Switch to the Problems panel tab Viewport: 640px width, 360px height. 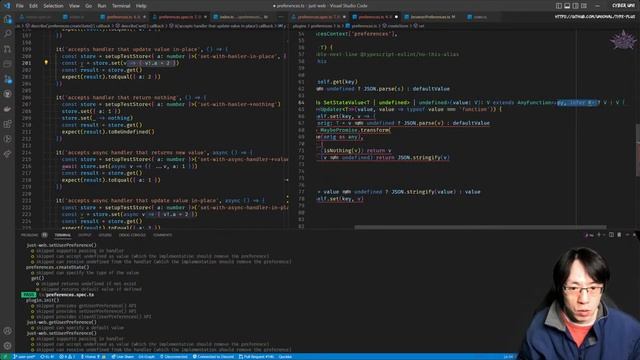pyautogui.click(x=29, y=235)
